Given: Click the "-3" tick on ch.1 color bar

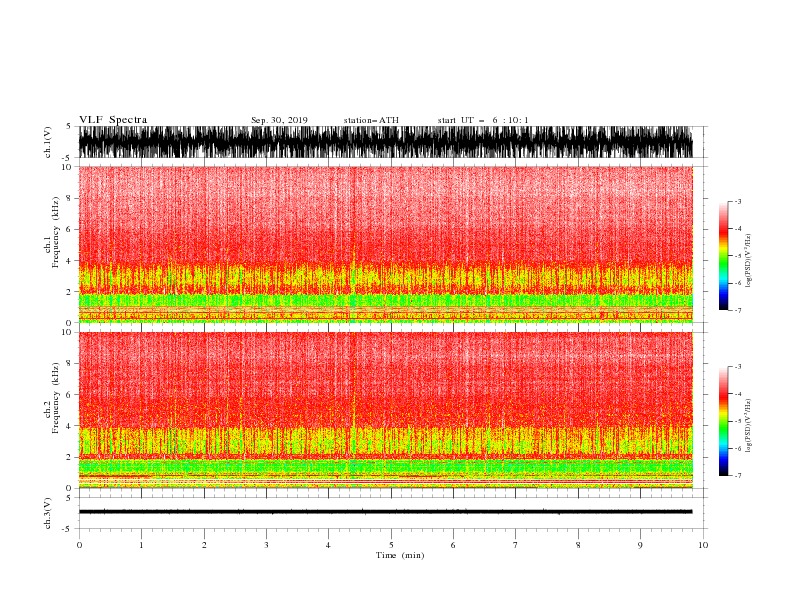Looking at the screenshot, I should (737, 201).
